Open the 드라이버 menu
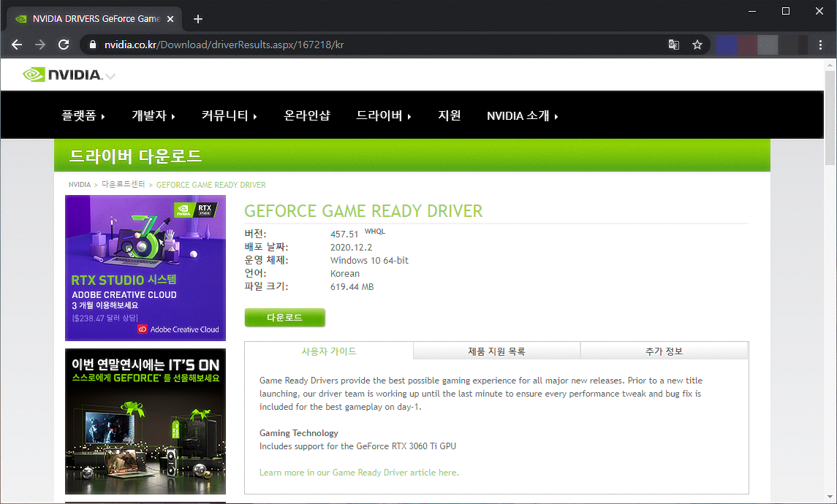 click(x=384, y=115)
